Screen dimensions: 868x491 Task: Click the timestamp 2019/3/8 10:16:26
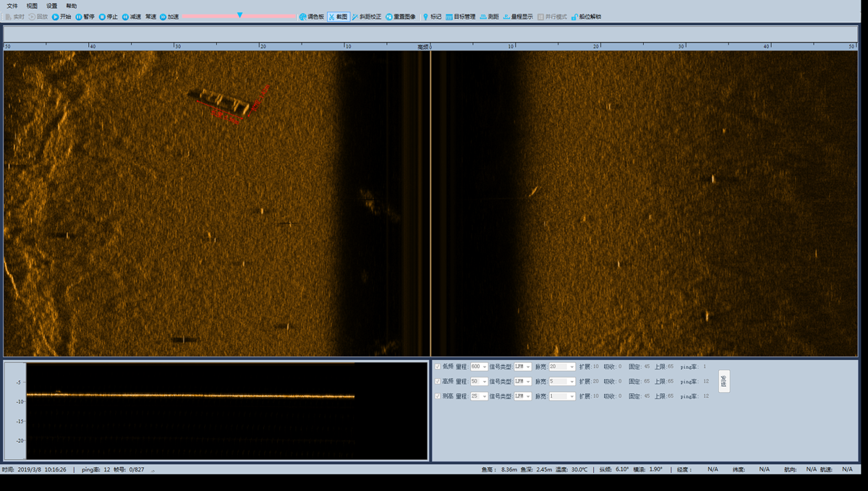42,469
